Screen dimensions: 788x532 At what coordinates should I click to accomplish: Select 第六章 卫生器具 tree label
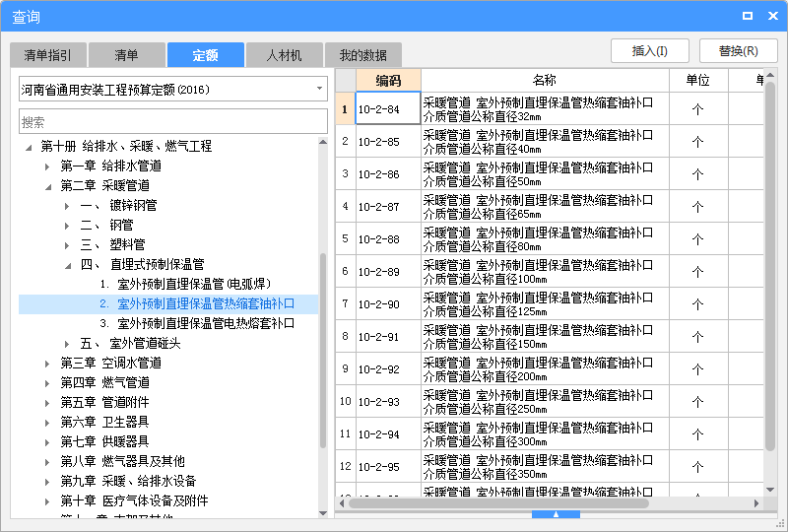[x=104, y=422]
